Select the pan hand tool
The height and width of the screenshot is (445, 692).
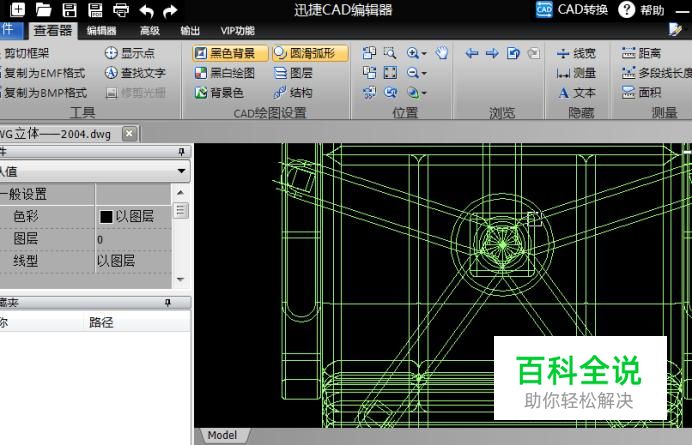pyautogui.click(x=442, y=53)
